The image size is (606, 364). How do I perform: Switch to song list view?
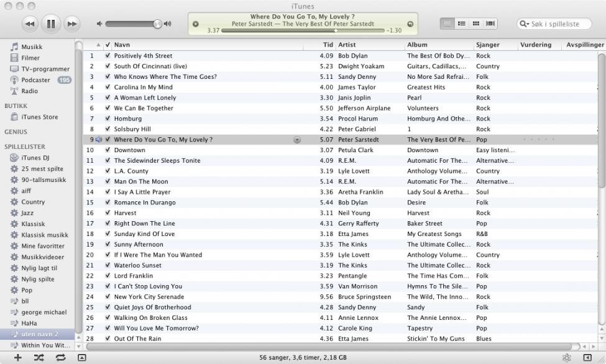tap(447, 24)
